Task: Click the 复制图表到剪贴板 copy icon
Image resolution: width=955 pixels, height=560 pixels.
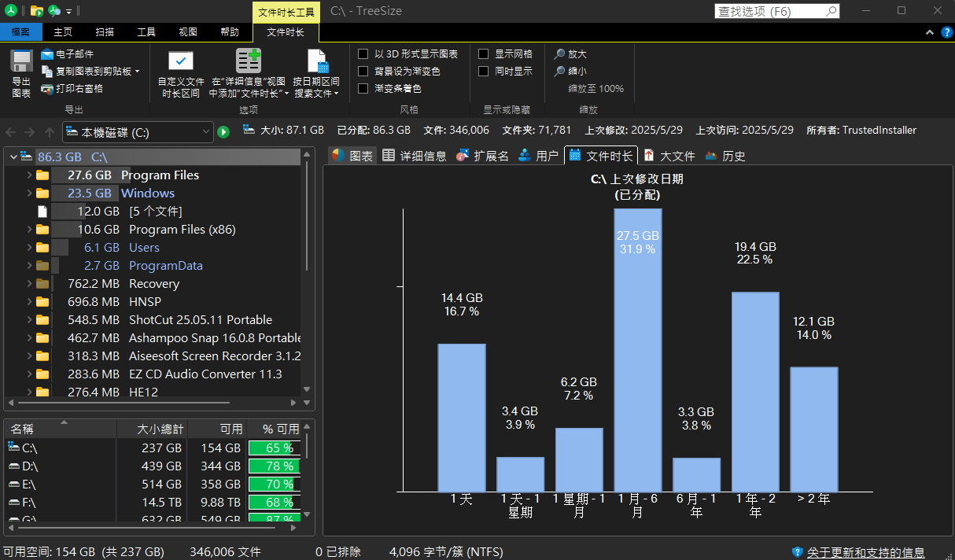Action: (x=47, y=72)
